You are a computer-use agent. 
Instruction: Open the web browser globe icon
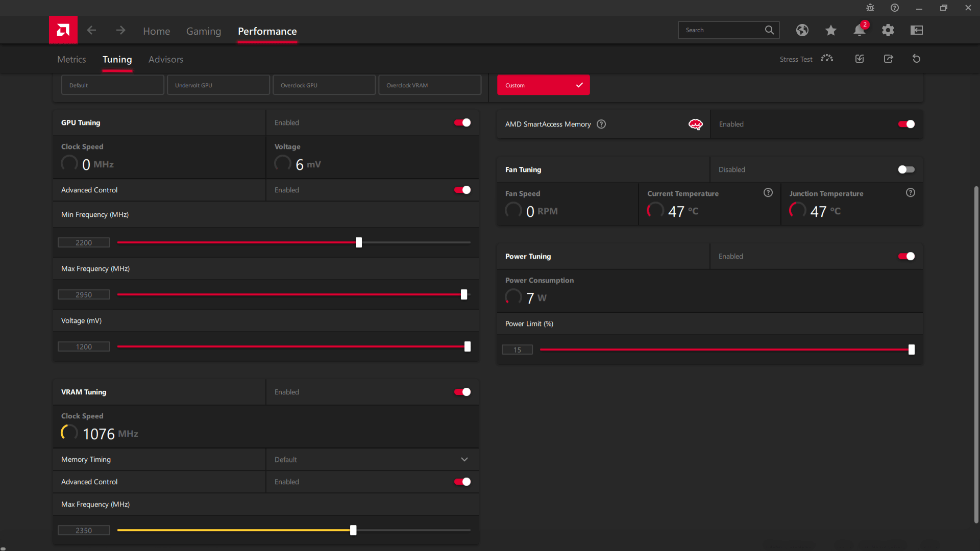click(x=802, y=30)
